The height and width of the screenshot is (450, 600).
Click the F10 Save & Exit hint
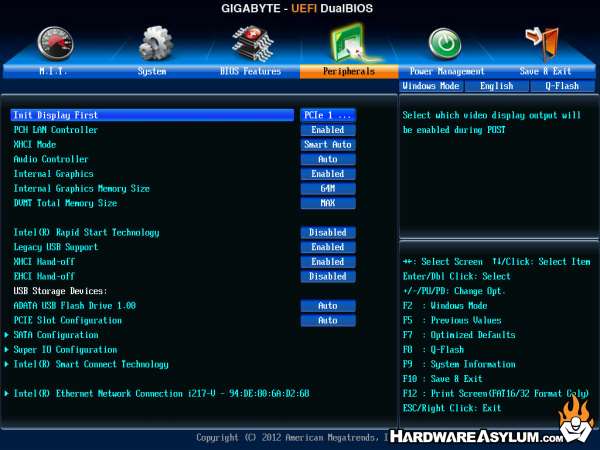point(443,379)
